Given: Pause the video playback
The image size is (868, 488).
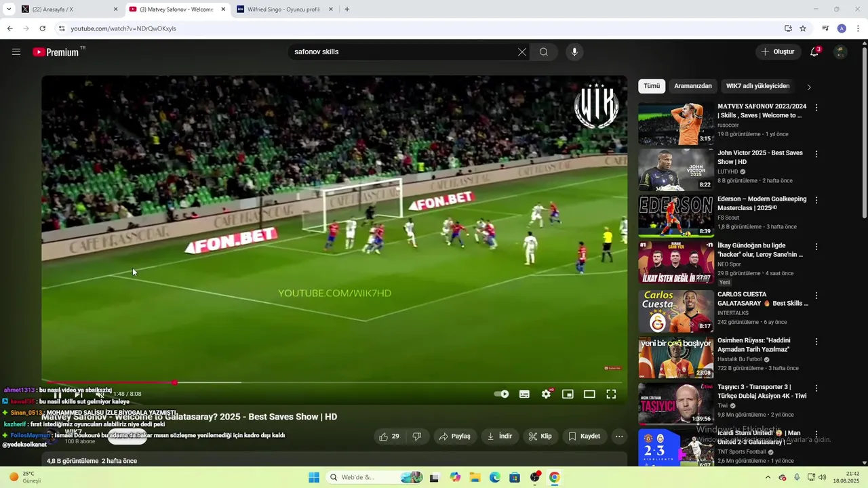Looking at the screenshot, I should click(57, 394).
